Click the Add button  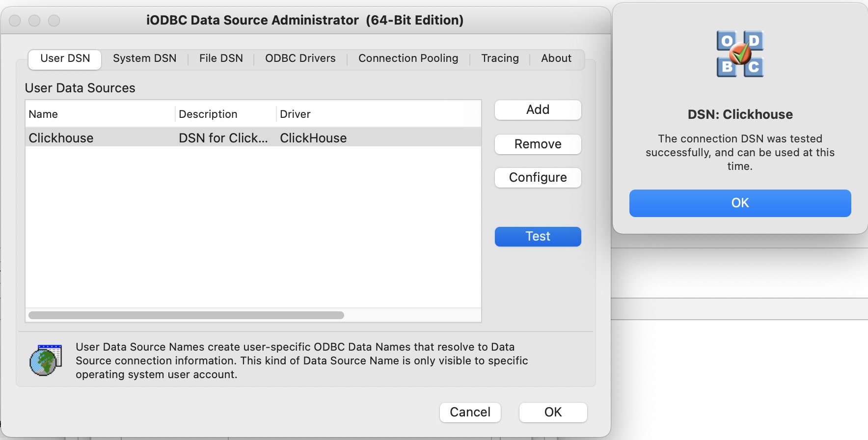pyautogui.click(x=538, y=110)
